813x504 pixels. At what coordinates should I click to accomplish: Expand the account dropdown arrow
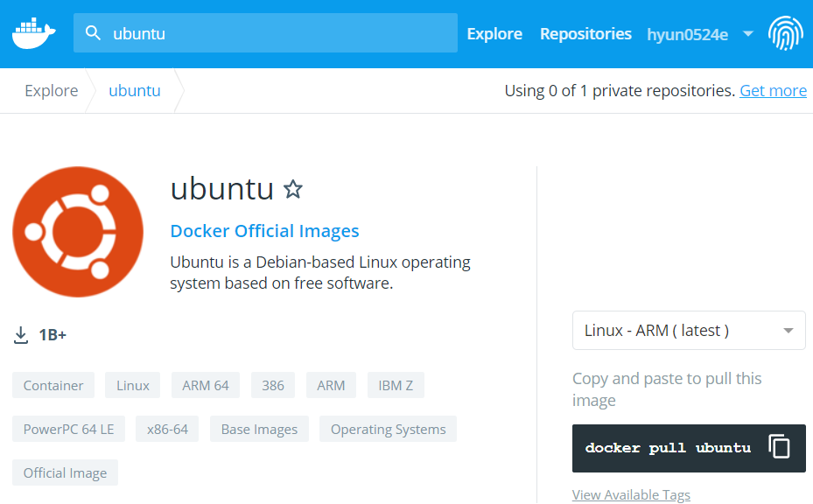pyautogui.click(x=747, y=34)
